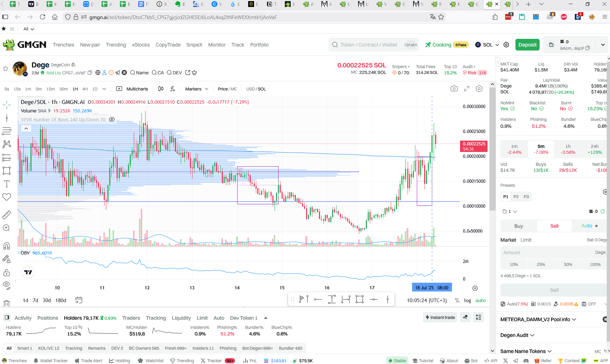Select the crosshair cursor tool
The image size is (610, 364).
point(7,105)
